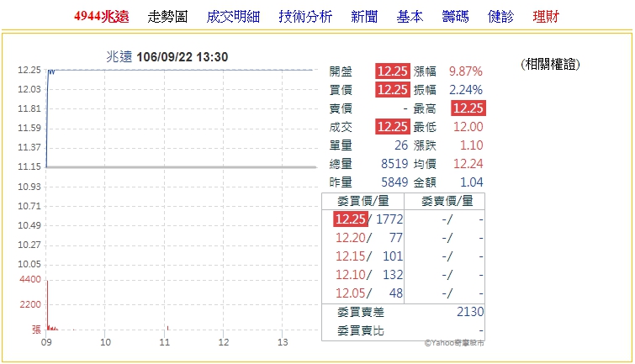Click the 漲跌 value 1.10
The height and width of the screenshot is (364, 635).
[x=471, y=145]
